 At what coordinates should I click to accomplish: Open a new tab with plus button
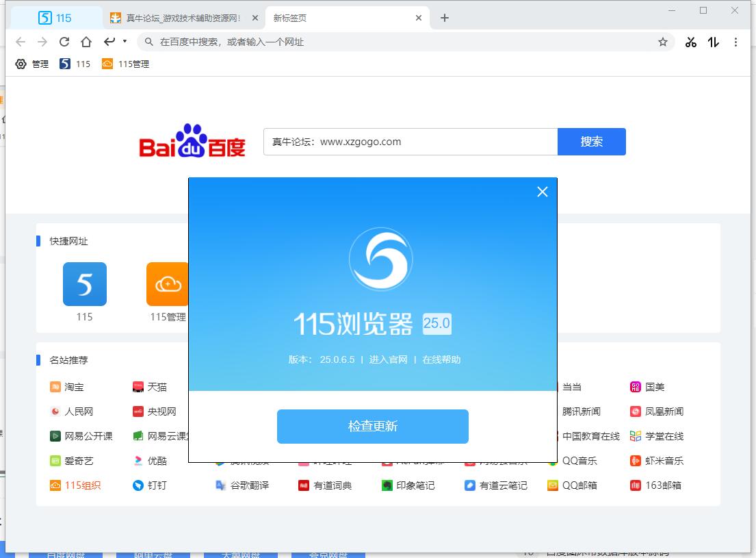(x=445, y=18)
